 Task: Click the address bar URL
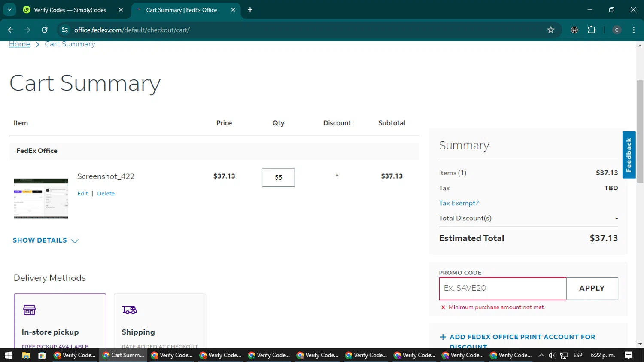[132, 30]
